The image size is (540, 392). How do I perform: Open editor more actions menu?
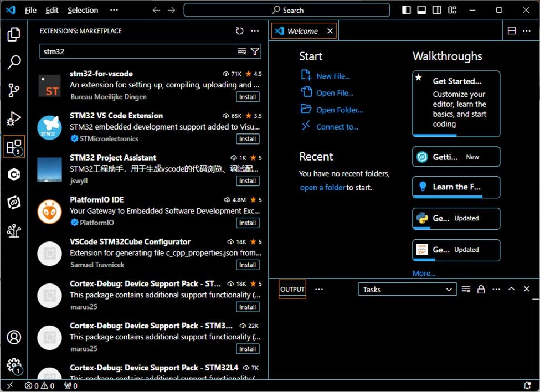pyautogui.click(x=527, y=31)
